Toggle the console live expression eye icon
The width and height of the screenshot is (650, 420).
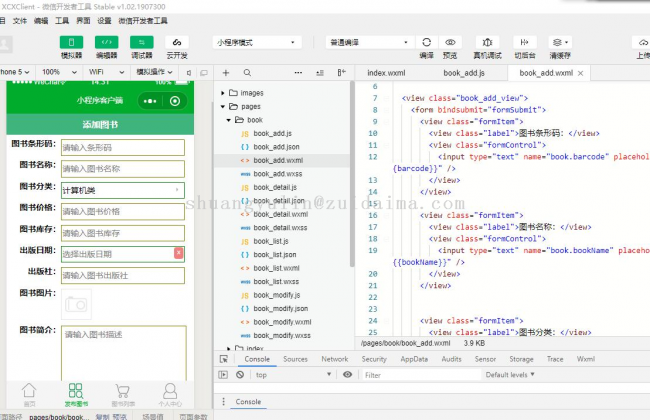coord(347,375)
